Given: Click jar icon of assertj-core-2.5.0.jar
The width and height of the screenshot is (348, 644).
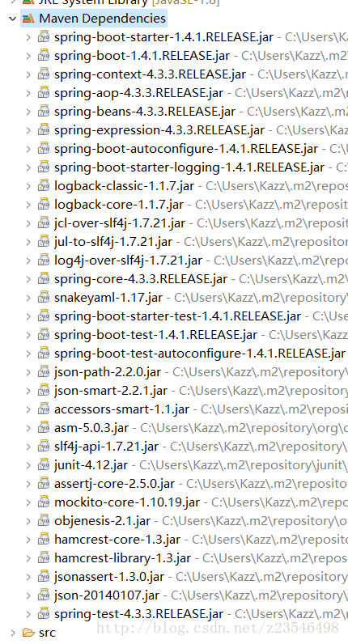Looking at the screenshot, I should pyautogui.click(x=44, y=484).
